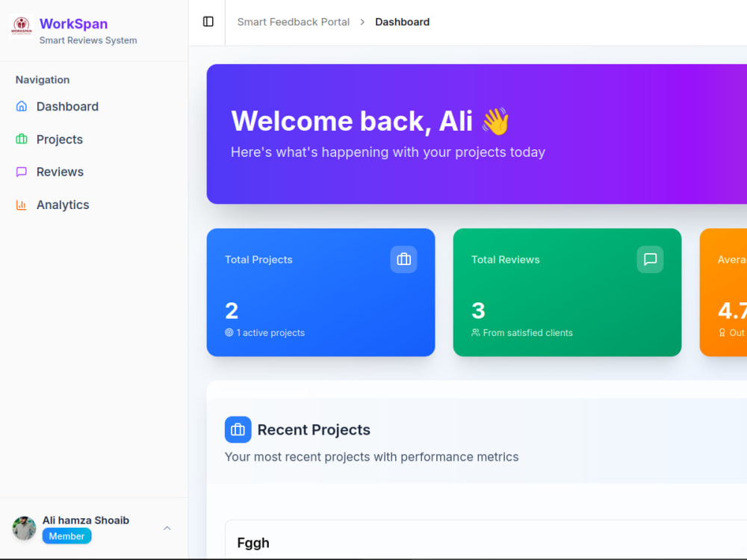Click the target icon beside active projects
This screenshot has height=560, width=747.
[x=229, y=332]
